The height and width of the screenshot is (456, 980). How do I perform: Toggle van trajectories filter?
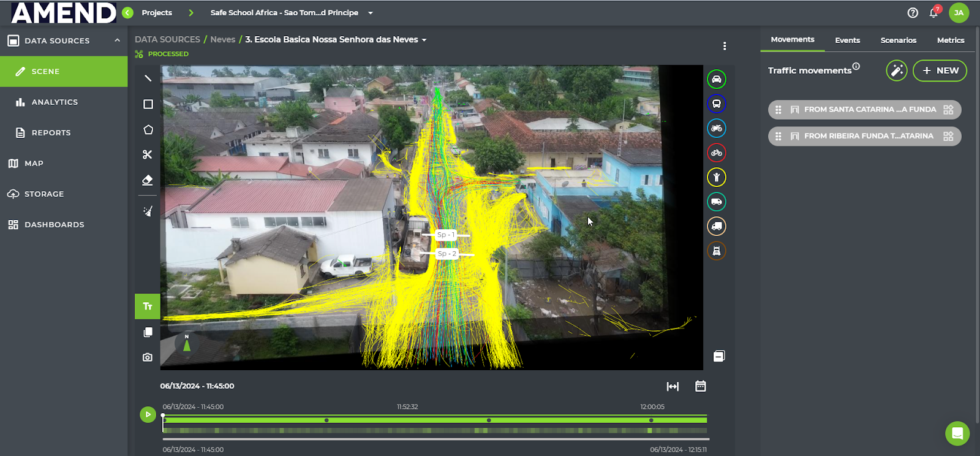717,202
